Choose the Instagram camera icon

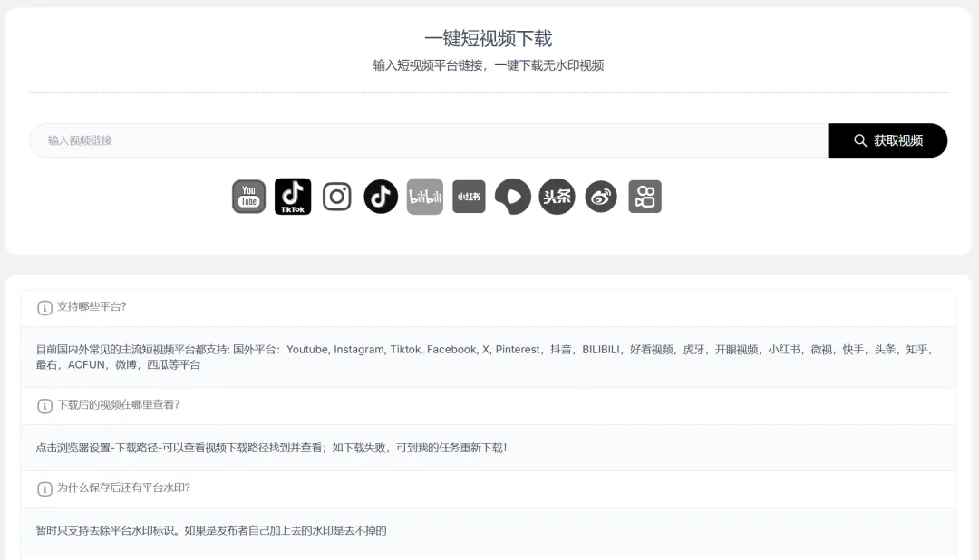click(x=336, y=197)
